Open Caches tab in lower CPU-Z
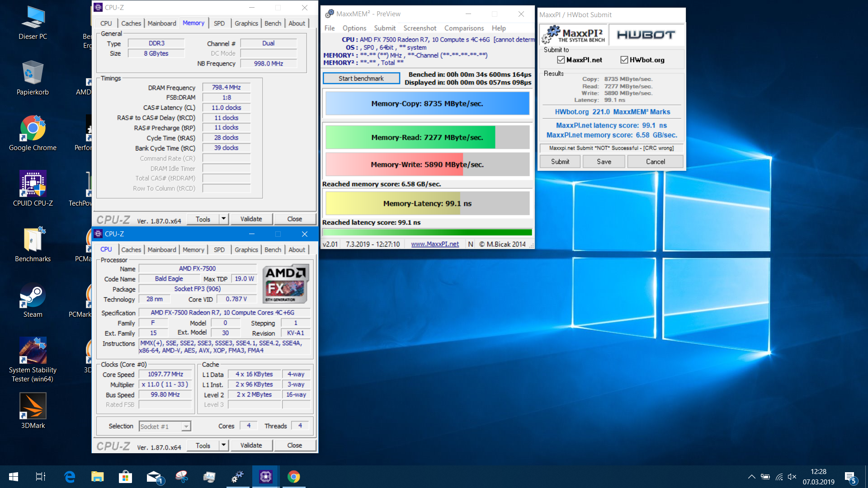This screenshot has width=868, height=488. click(x=131, y=250)
